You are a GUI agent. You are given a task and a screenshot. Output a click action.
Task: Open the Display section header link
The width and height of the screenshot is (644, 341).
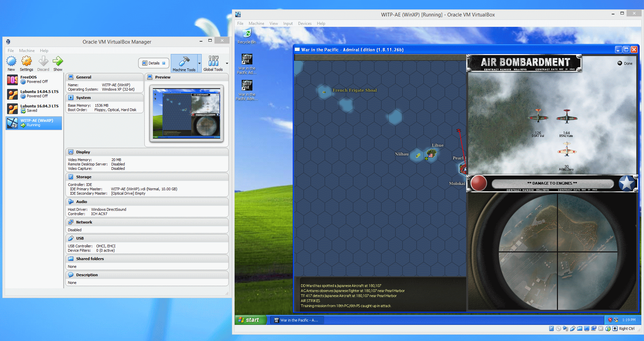pos(83,152)
